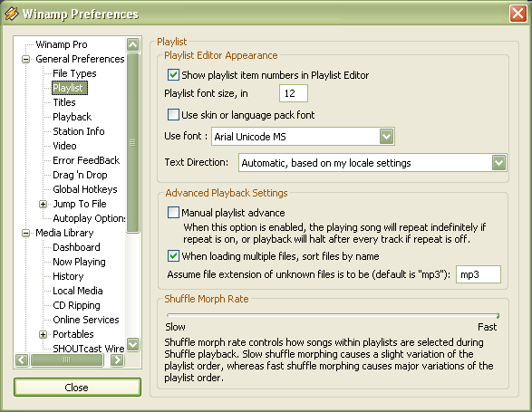
Task: Collapse the General Preferences tree node
Action: 25,60
